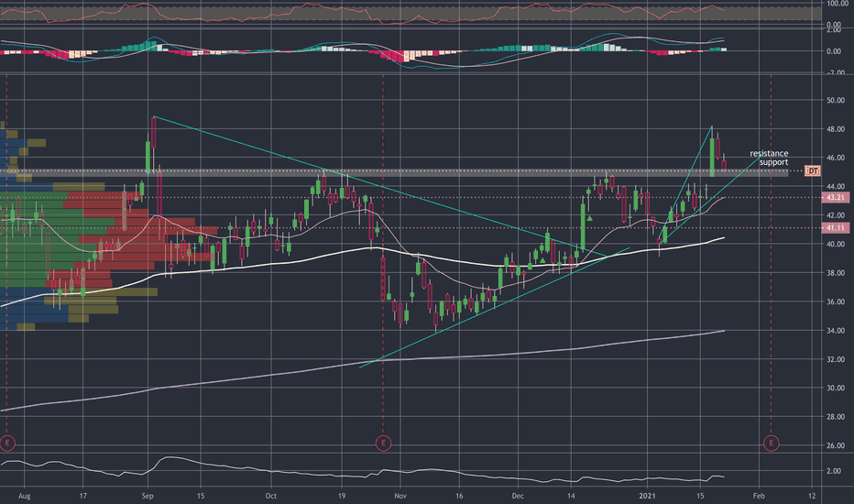Select the earnings E marker at early August
Image resolution: width=854 pixels, height=504 pixels.
(6, 443)
